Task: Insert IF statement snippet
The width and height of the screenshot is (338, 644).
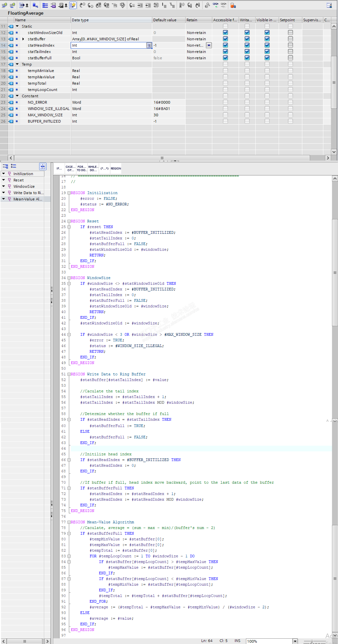Action: pos(59,168)
